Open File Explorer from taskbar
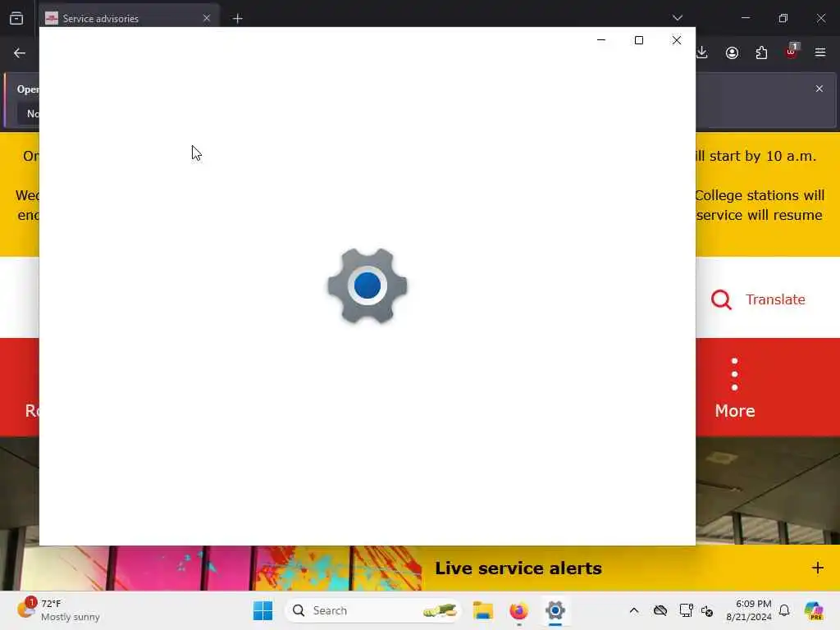840x630 pixels. [x=482, y=610]
